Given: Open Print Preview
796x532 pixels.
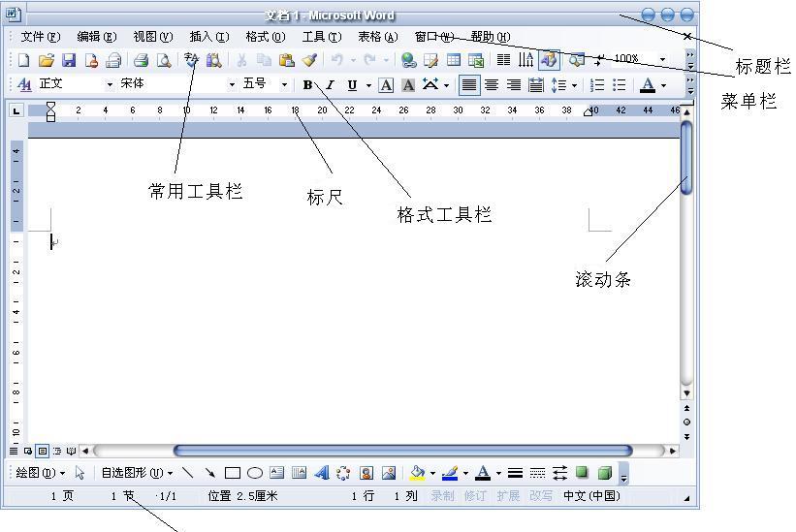Looking at the screenshot, I should (x=164, y=60).
